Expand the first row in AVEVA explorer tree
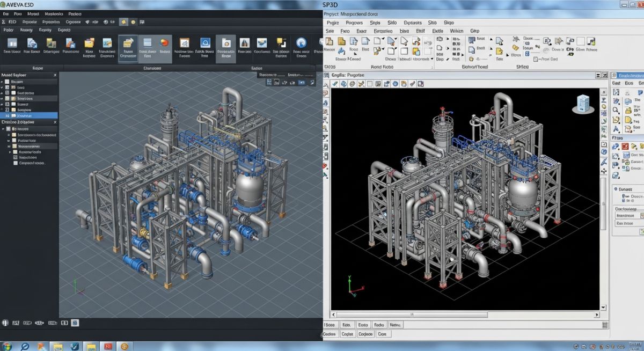Screen dimensions: 644x351 tap(2, 82)
